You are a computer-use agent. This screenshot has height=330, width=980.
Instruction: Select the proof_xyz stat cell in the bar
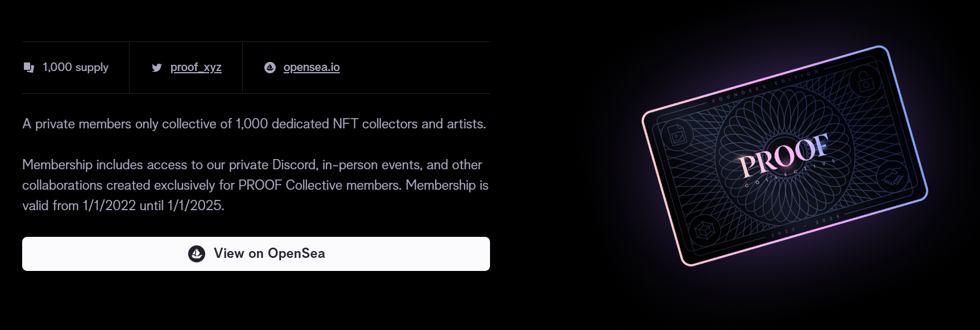pyautogui.click(x=186, y=67)
